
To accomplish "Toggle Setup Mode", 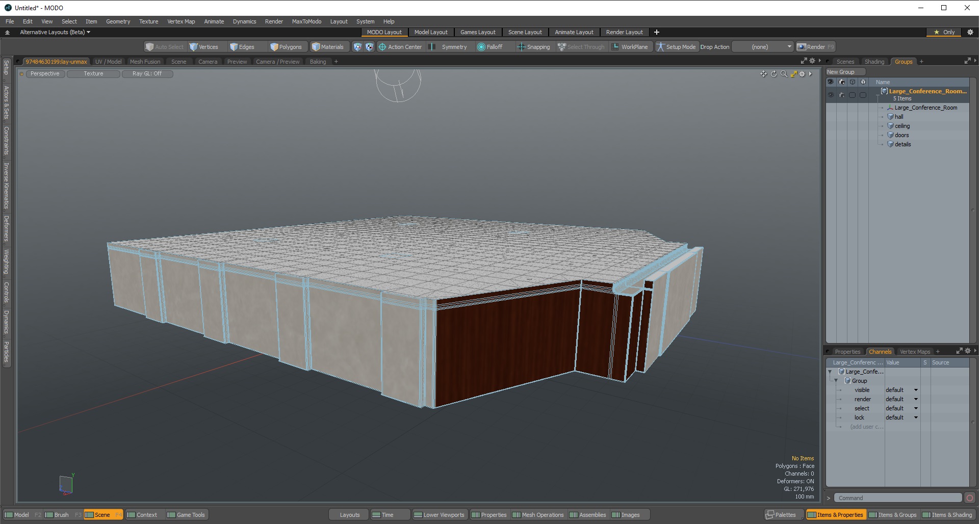I will 676,47.
